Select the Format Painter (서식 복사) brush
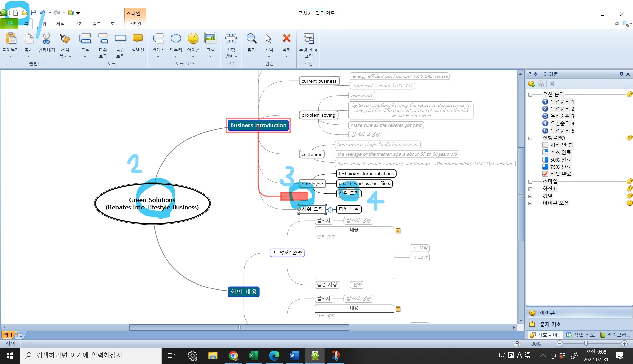633x364 pixels. coord(65,39)
